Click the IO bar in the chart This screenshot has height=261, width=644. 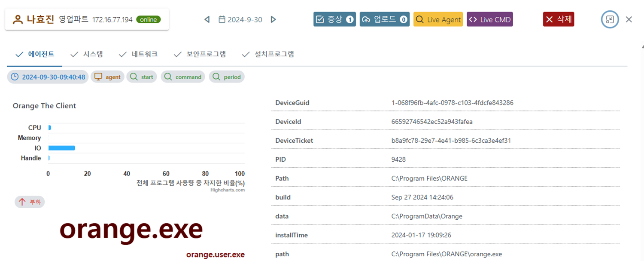coord(61,148)
